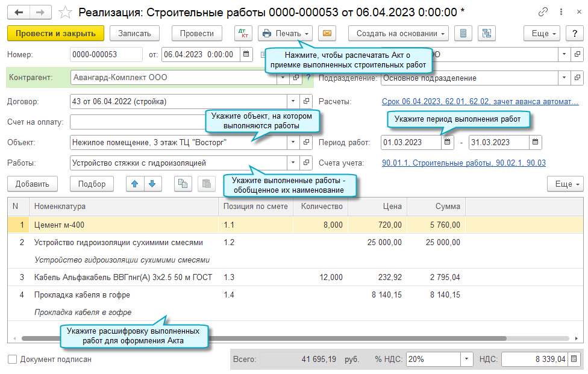Screen dimensions: 588x374
Task: Pick work period start date 01.03.2023 calendar
Action: click(x=448, y=142)
